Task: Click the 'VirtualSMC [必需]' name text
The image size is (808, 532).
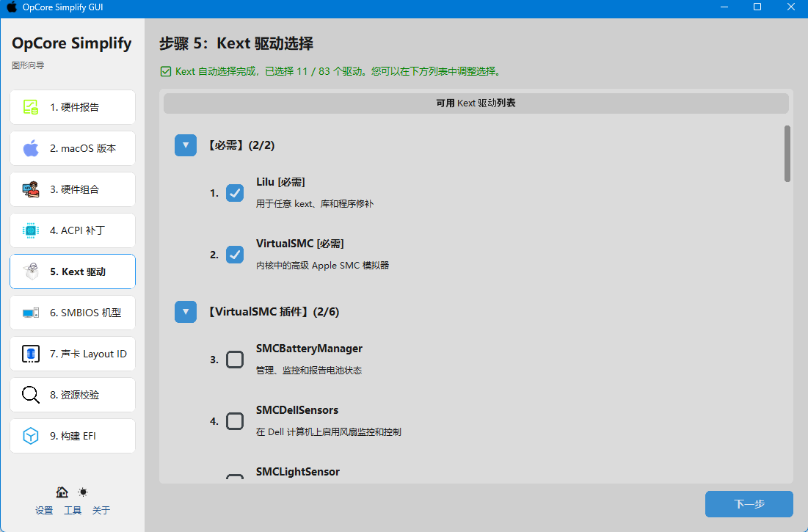Action: [300, 244]
